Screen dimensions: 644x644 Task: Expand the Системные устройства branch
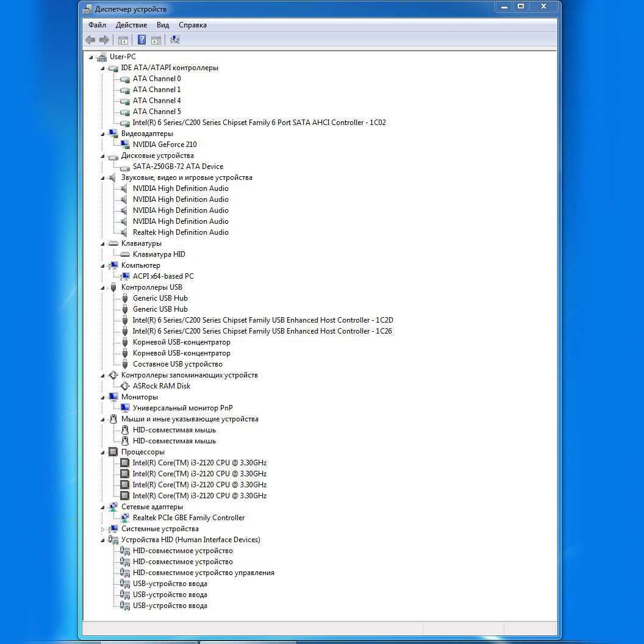pos(102,529)
